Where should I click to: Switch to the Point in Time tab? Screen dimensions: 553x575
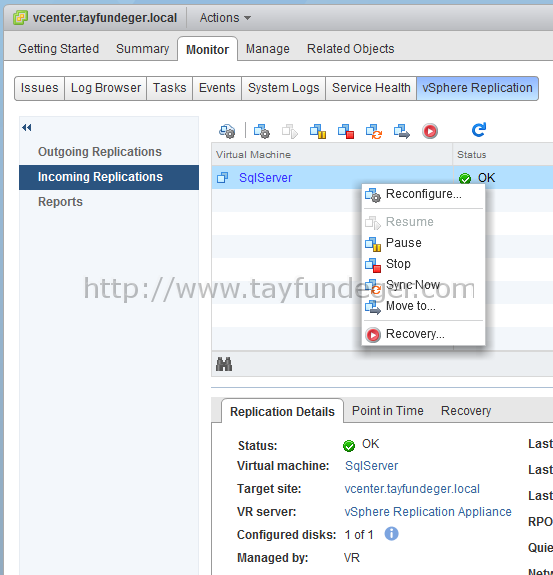tap(388, 411)
